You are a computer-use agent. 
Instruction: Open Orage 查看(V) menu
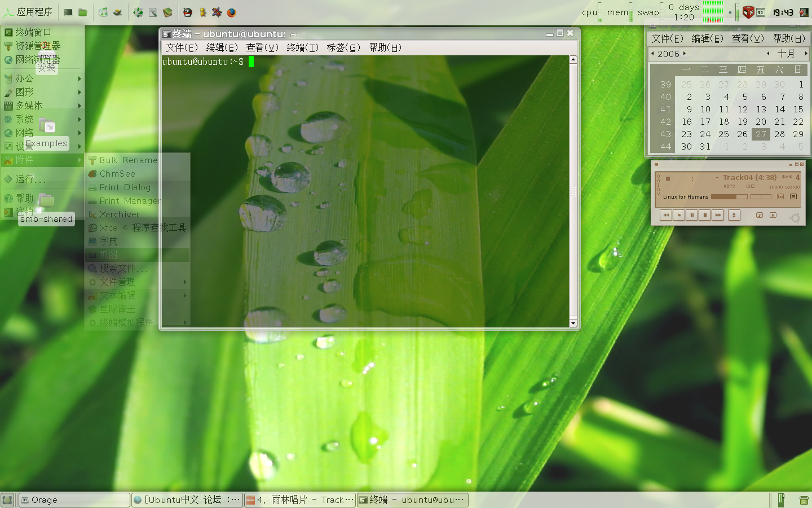748,38
